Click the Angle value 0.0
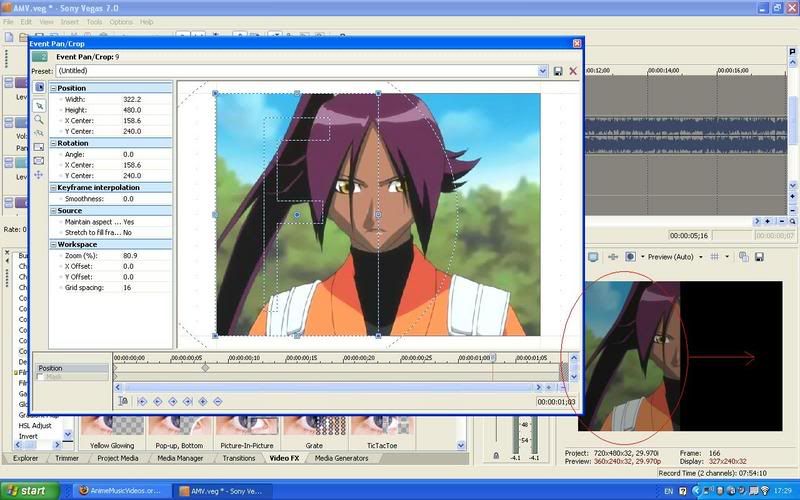Viewport: 800px width, 500px height. click(128, 154)
